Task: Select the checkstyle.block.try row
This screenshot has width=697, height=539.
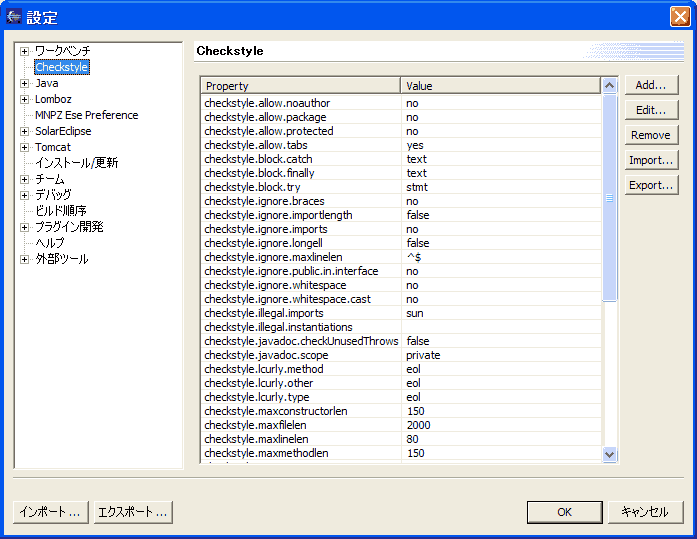Action: 401,187
